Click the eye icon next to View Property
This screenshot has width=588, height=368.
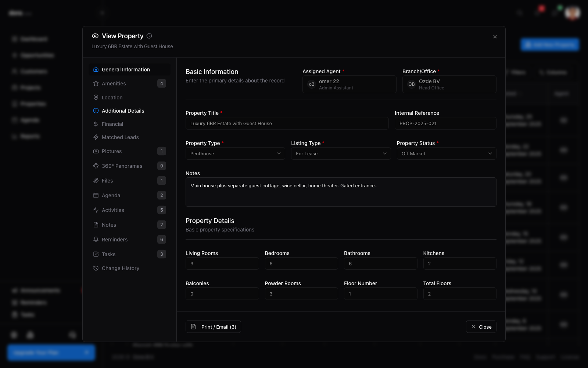[95, 36]
